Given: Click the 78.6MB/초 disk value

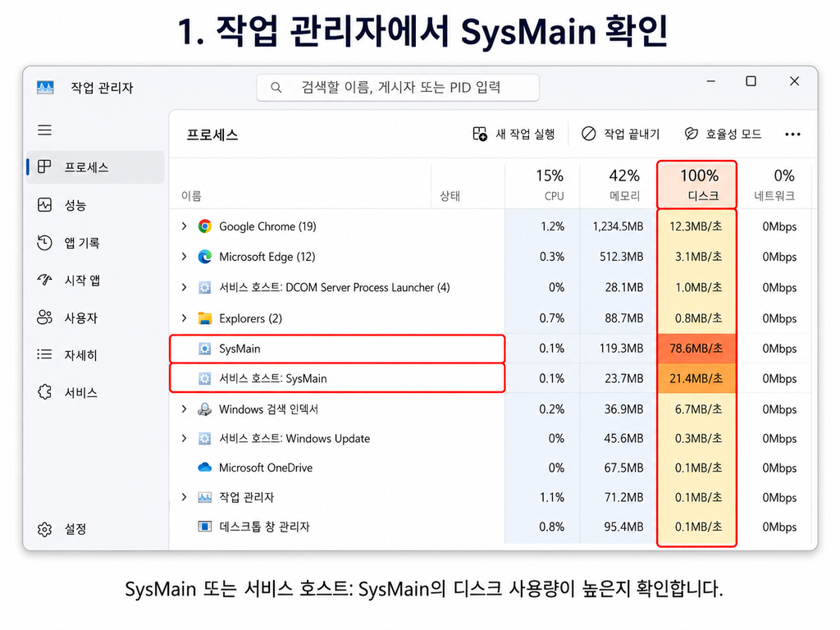Looking at the screenshot, I should (x=696, y=349).
